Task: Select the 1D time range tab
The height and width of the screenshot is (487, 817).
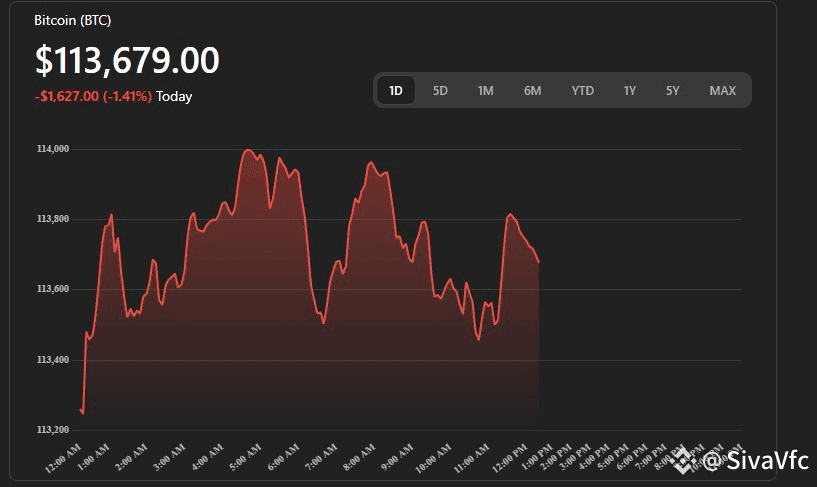Action: click(395, 91)
